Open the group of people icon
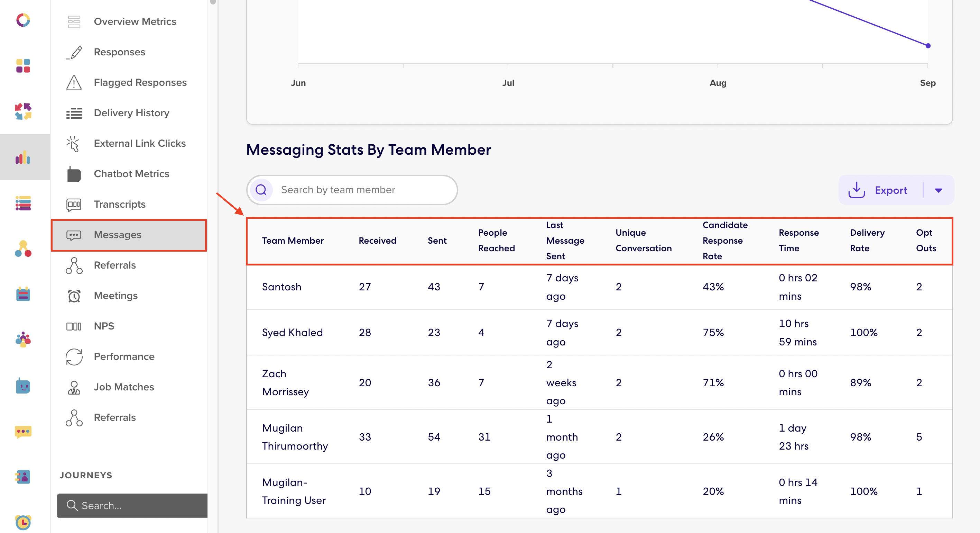 coord(23,340)
